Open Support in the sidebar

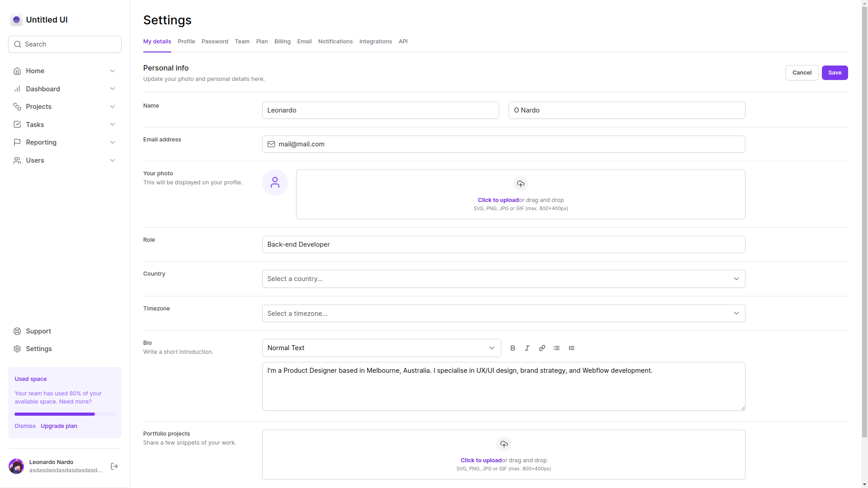38,331
